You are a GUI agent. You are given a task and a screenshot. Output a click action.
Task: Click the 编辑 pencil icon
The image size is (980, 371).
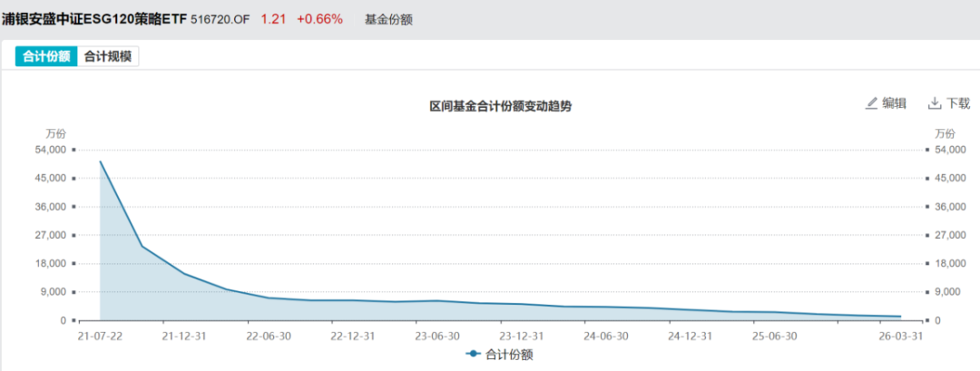click(x=871, y=103)
